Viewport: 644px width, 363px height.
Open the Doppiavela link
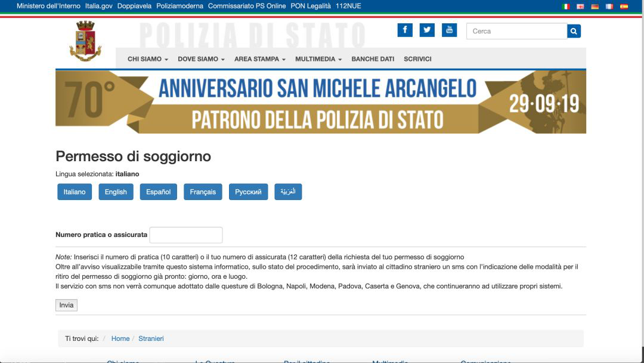tap(134, 6)
